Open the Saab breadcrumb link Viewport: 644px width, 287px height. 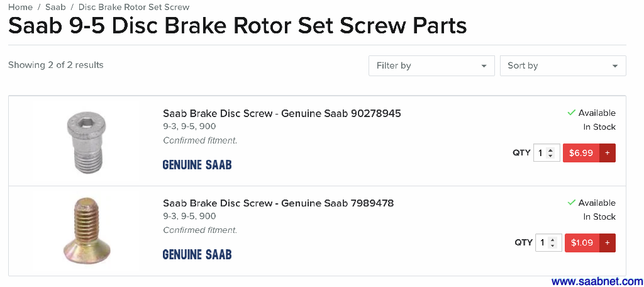[55, 7]
